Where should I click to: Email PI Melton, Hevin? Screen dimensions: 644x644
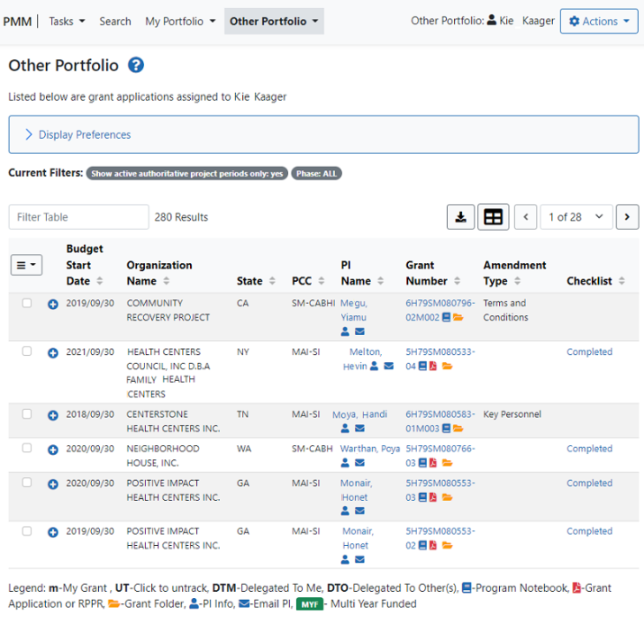(x=388, y=366)
